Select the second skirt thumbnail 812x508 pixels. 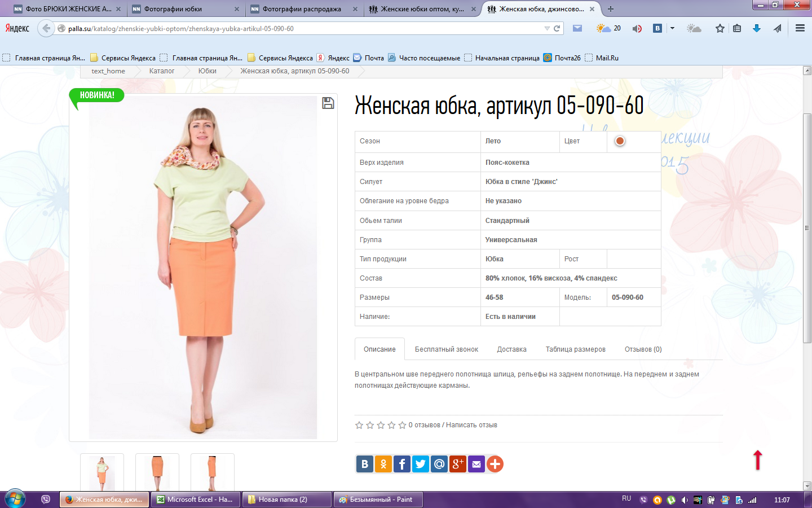tap(157, 472)
